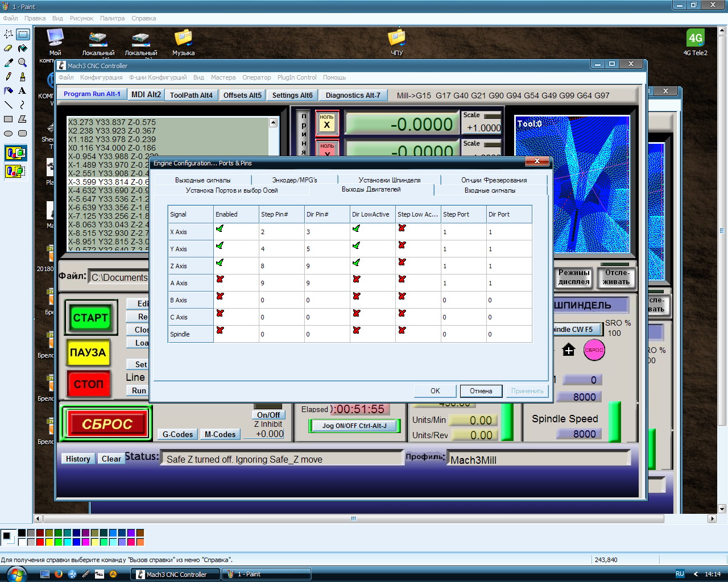
Task: Select the Airbrush spray tool
Action: pyautogui.click(x=9, y=90)
